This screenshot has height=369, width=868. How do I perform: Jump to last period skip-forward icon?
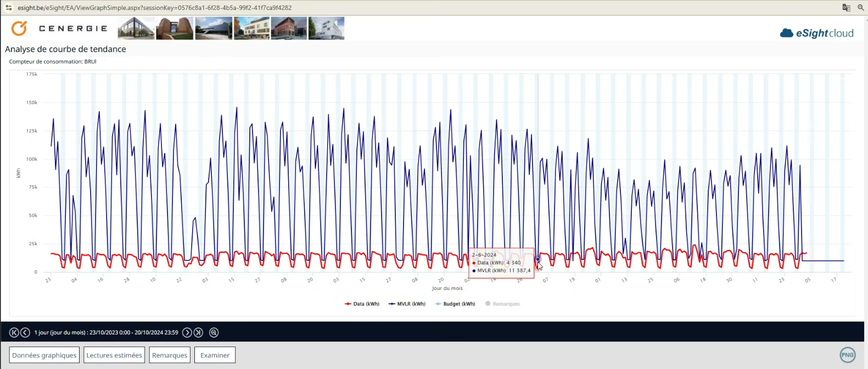[198, 332]
